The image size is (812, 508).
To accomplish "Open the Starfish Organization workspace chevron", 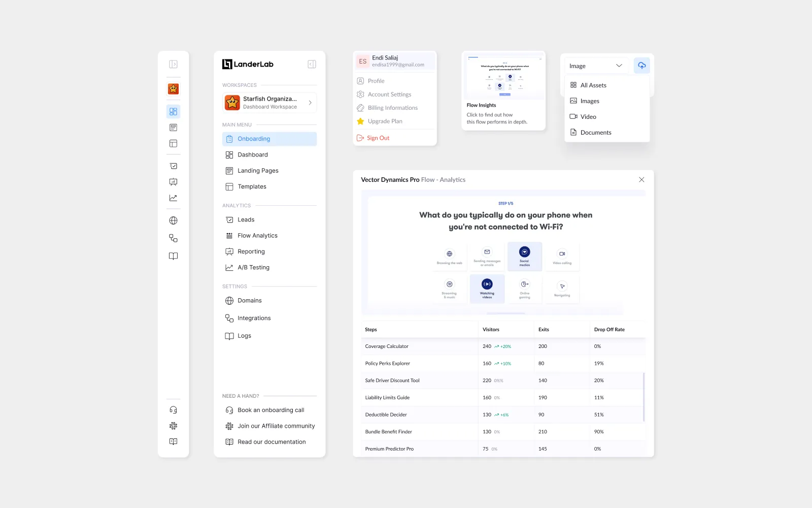I will 310,102.
